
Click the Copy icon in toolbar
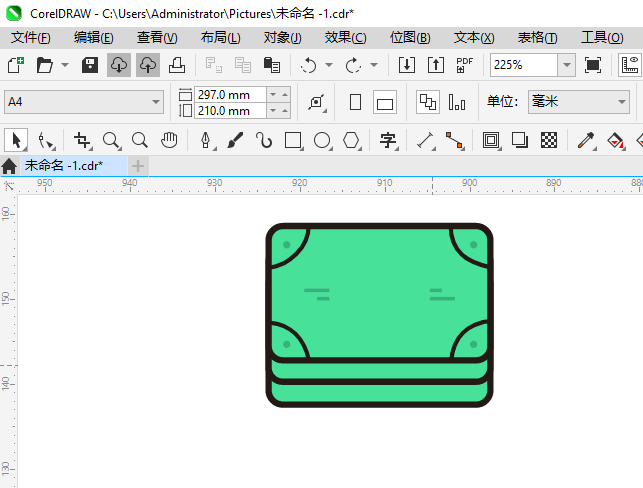243,65
